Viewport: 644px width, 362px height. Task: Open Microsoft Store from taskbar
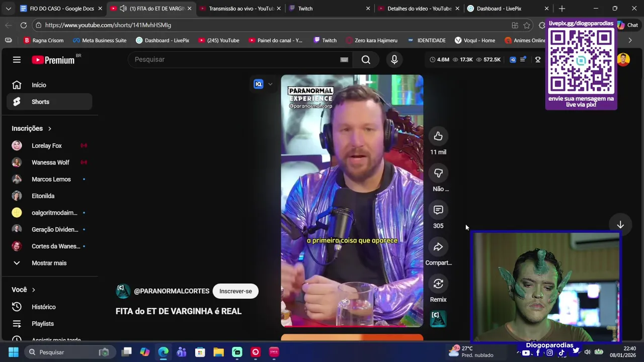[x=200, y=352]
